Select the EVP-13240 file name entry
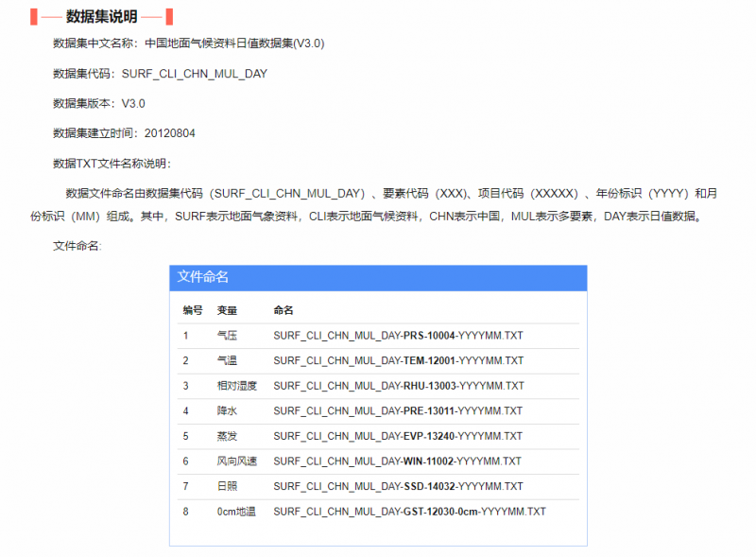The height and width of the screenshot is (557, 756). click(x=398, y=436)
